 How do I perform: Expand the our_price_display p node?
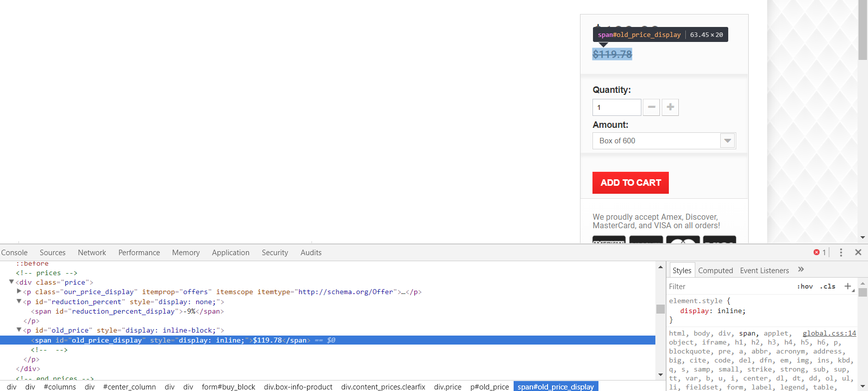click(x=19, y=292)
